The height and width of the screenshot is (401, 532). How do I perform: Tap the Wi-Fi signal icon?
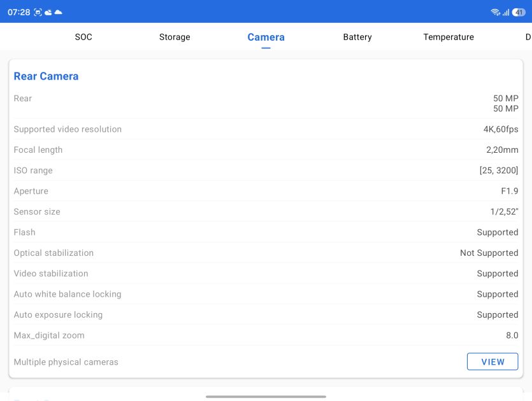pyautogui.click(x=495, y=13)
